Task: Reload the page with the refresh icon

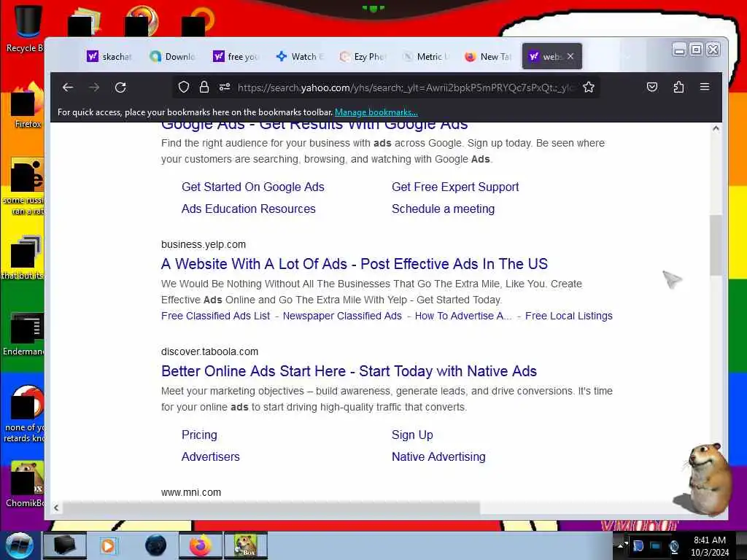Action: 120,87
